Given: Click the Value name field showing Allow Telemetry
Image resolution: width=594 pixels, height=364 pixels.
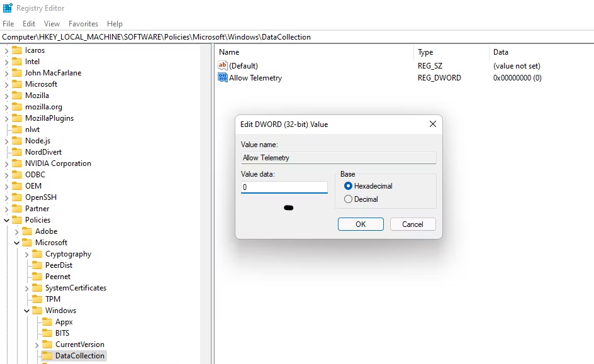Looking at the screenshot, I should pos(339,158).
